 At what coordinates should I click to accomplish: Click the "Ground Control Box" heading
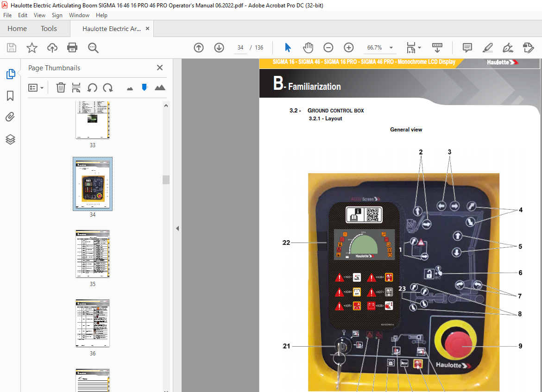pyautogui.click(x=336, y=111)
